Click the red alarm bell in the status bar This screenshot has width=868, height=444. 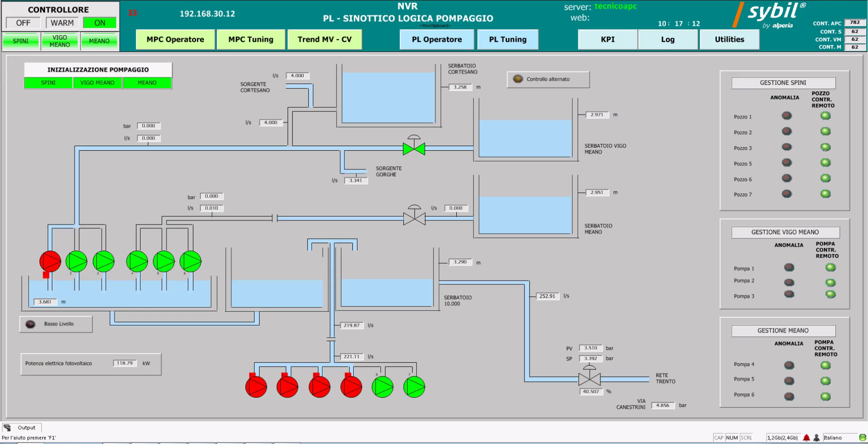pos(806,438)
